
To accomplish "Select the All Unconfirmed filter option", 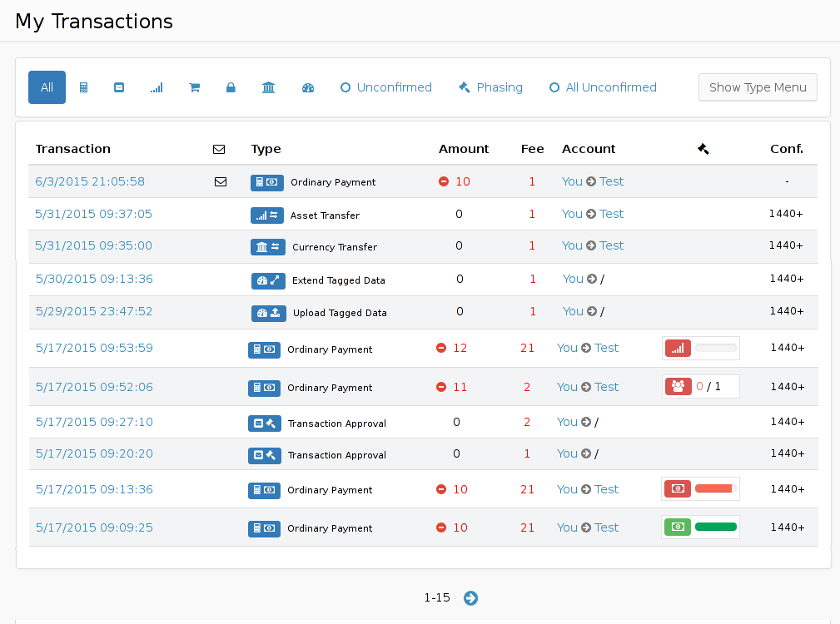I will click(603, 87).
